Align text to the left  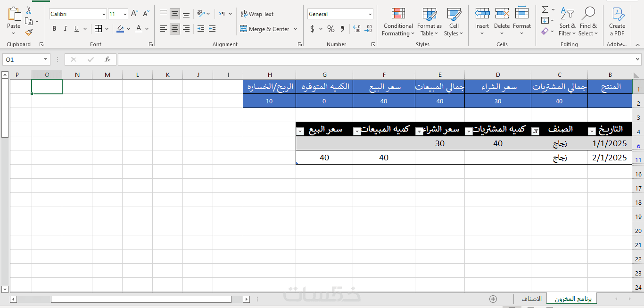pyautogui.click(x=164, y=29)
